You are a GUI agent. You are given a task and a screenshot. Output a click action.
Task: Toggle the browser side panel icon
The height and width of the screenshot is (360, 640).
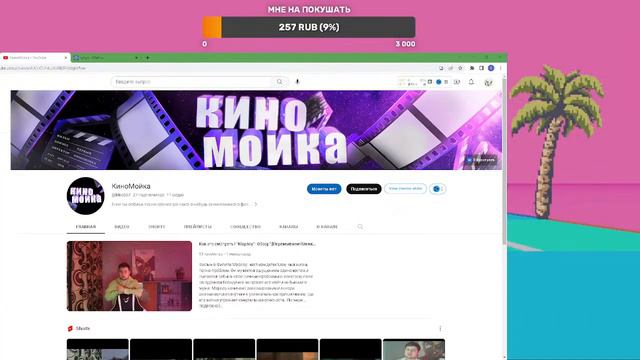482,68
